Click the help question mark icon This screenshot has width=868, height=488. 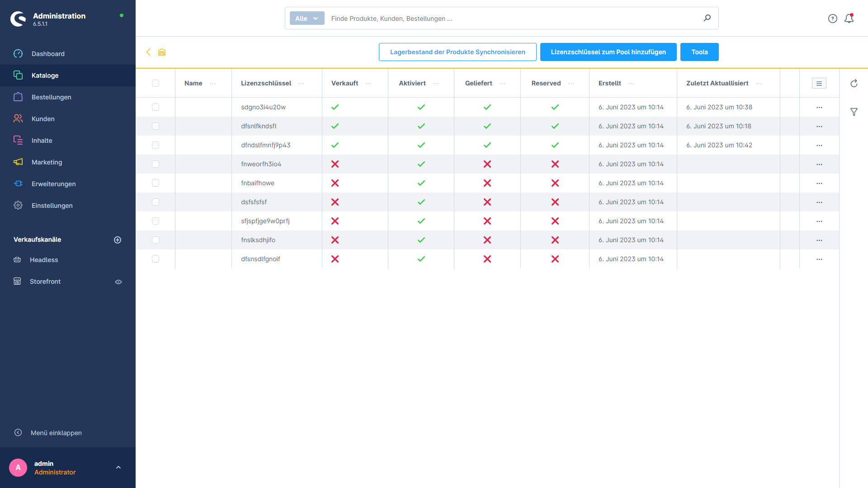click(x=833, y=19)
